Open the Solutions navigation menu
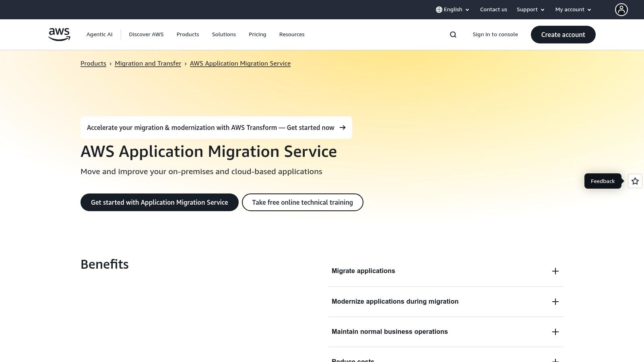The height and width of the screenshot is (362, 644). pyautogui.click(x=224, y=35)
